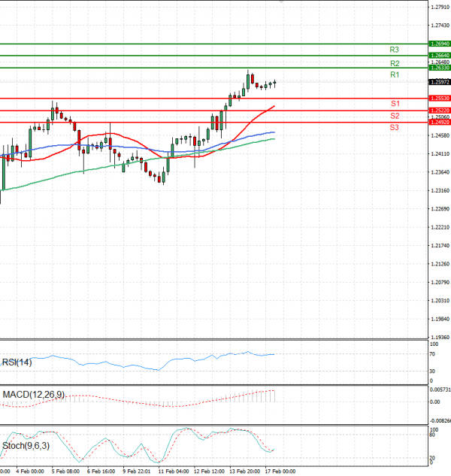Click the Stoch(9,6,3) indicator label
This screenshot has width=451, height=476.
pyautogui.click(x=26, y=446)
